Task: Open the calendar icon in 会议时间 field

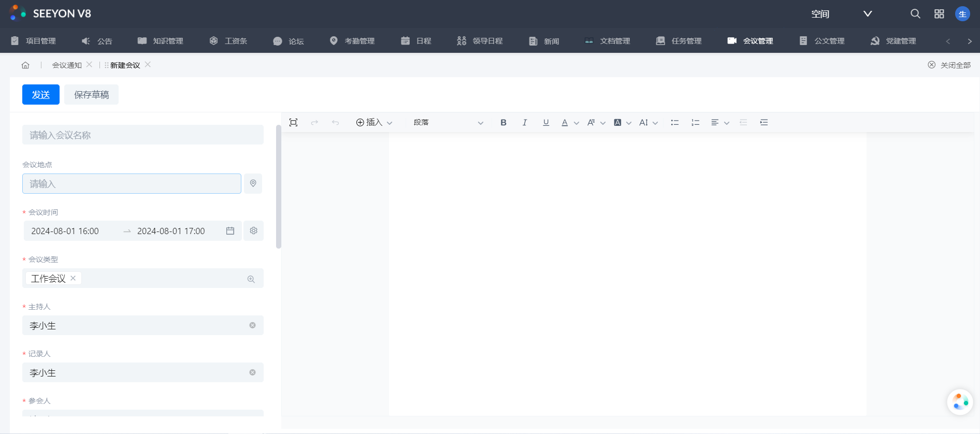Action: pos(230,231)
